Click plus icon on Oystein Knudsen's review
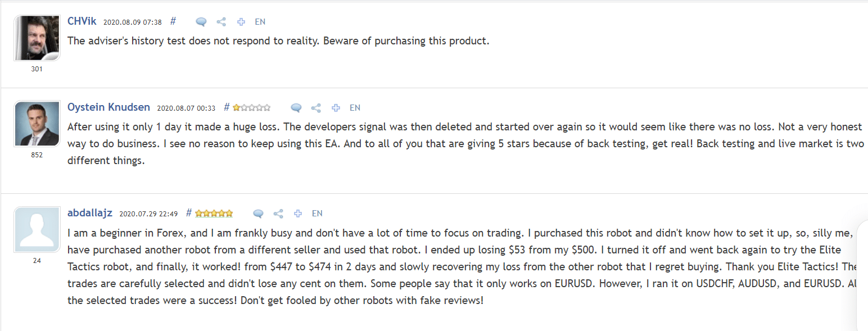 [336, 108]
